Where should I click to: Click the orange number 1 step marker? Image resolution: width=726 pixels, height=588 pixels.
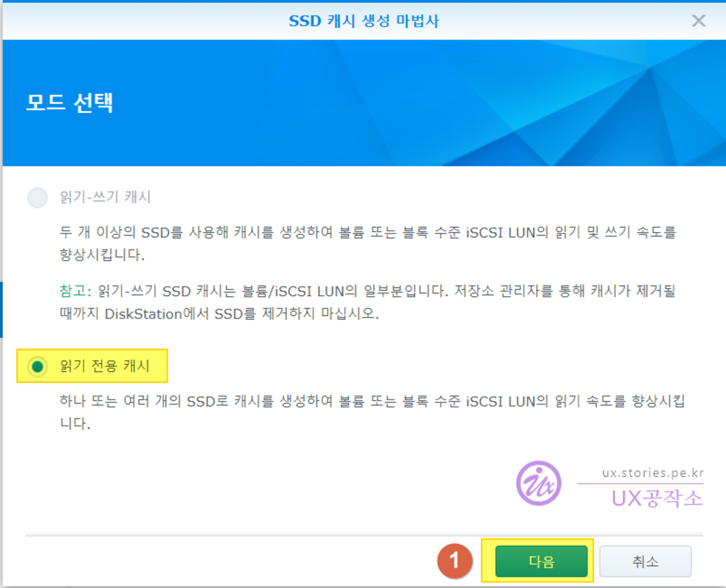(x=455, y=561)
